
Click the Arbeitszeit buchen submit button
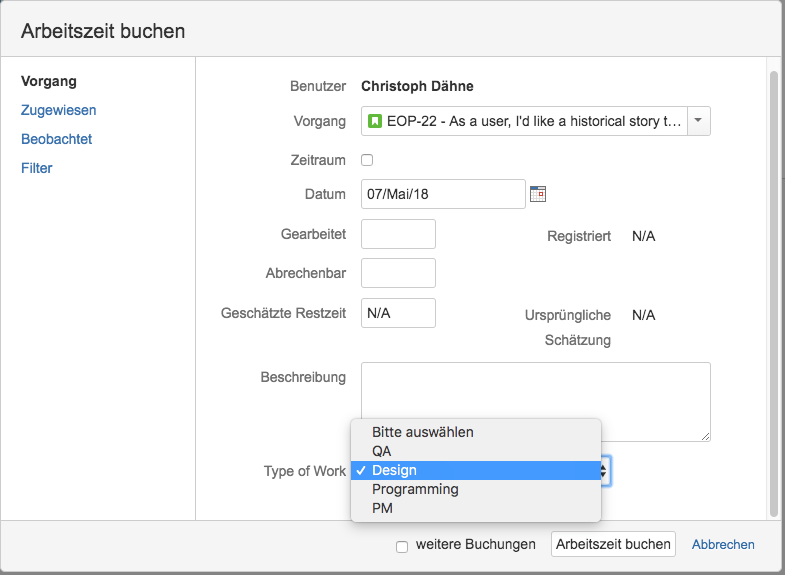click(613, 544)
